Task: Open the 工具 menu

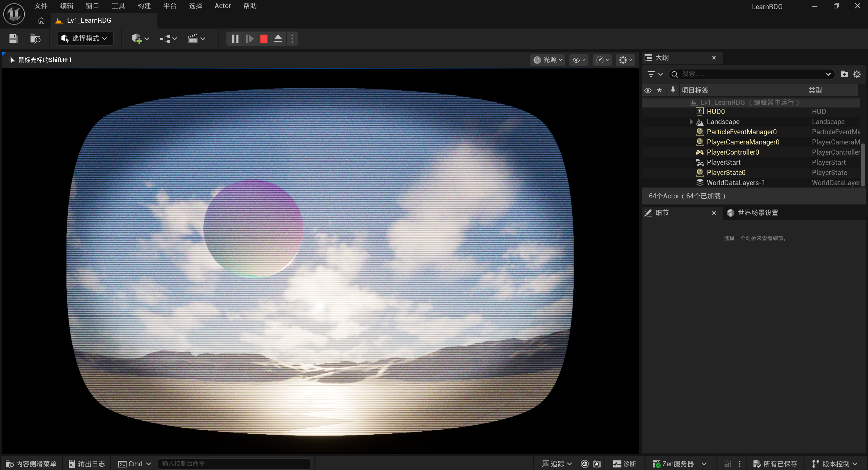Action: click(x=118, y=6)
